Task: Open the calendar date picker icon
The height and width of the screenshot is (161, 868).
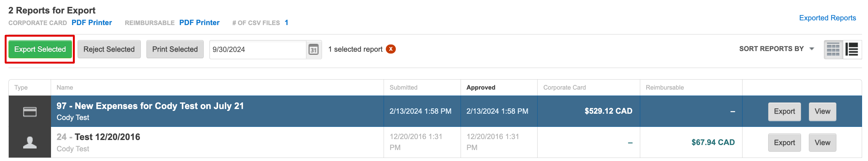Action: (313, 49)
